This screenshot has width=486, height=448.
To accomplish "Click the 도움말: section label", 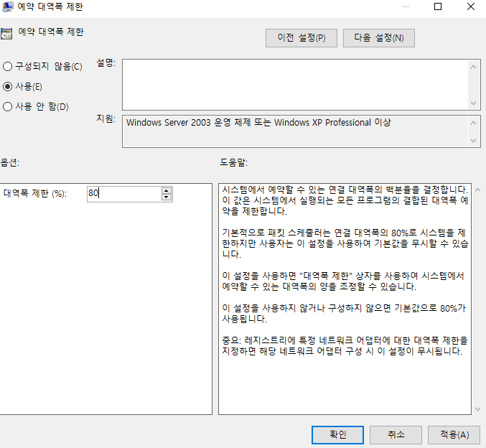I will 234,162.
